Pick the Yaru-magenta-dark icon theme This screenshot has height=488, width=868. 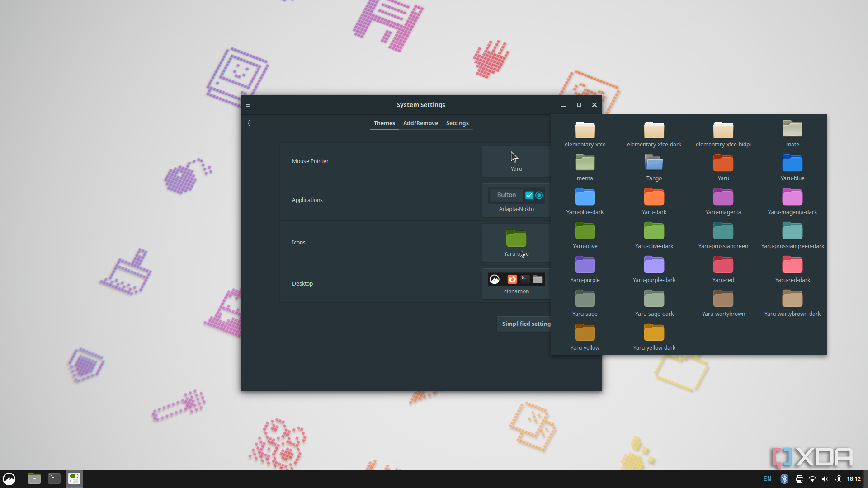pos(793,202)
